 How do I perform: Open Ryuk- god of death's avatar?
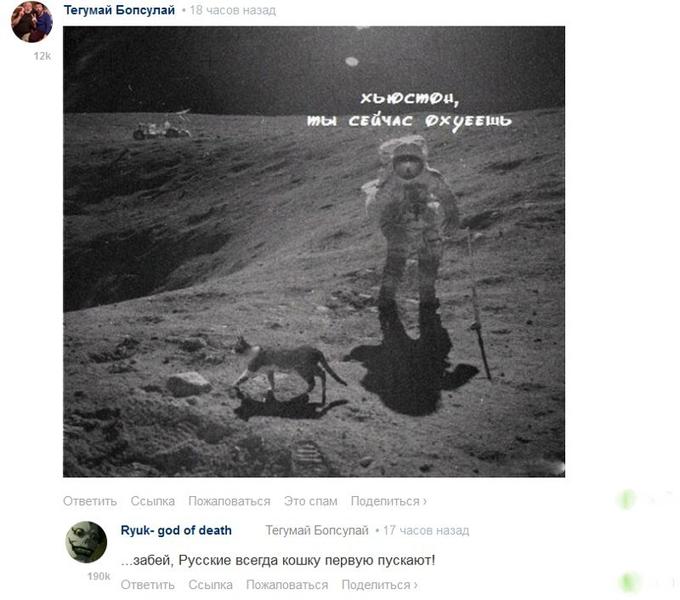(86, 542)
